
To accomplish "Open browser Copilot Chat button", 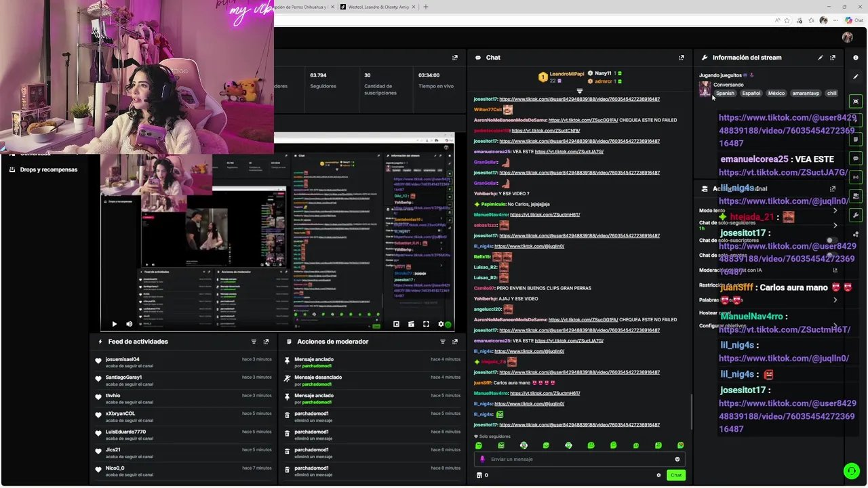I will 854,20.
